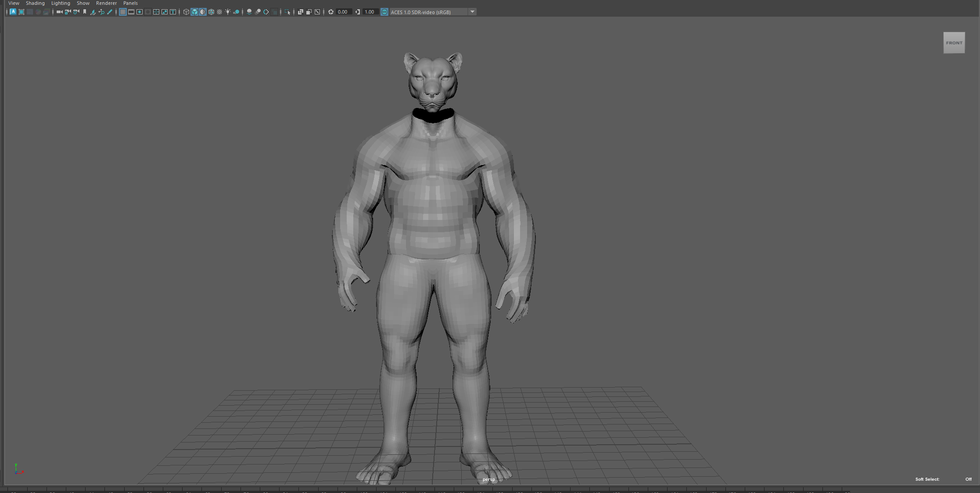Open the Renderer menu
The height and width of the screenshot is (493, 980).
click(x=106, y=3)
